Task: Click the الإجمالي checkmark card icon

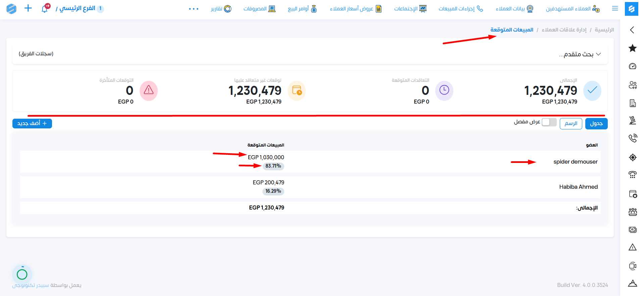Action: pos(592,91)
